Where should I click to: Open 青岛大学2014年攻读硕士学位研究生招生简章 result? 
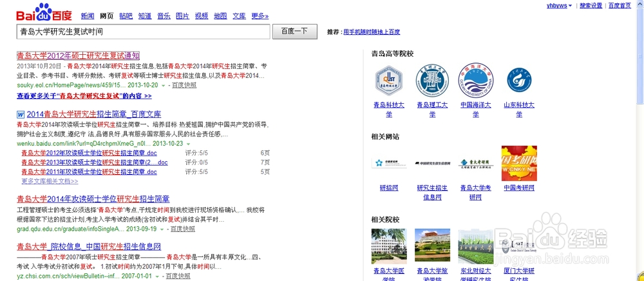coord(93,199)
